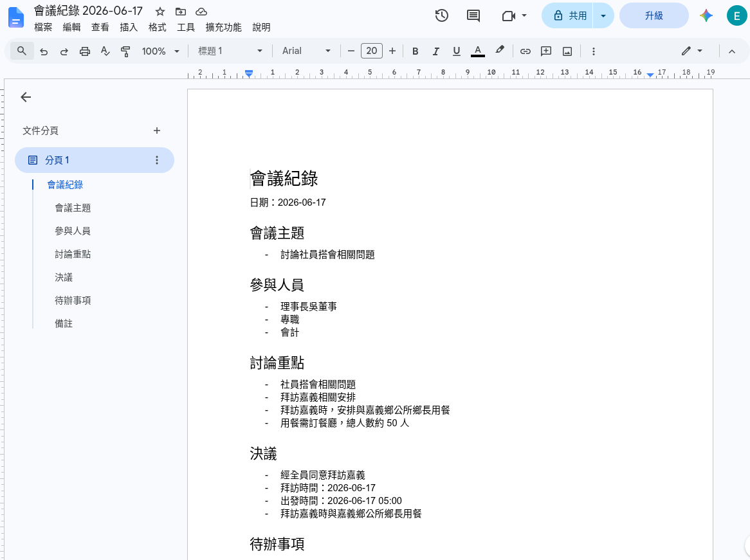Open the Arial font dropdown

click(306, 51)
